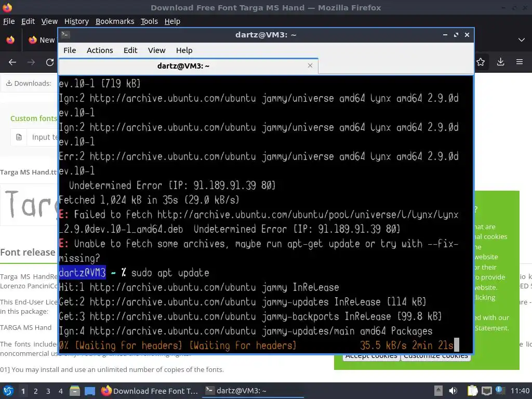Focus the Input text field on webpage
Viewport: 532px width, 399px height.
coord(43,137)
